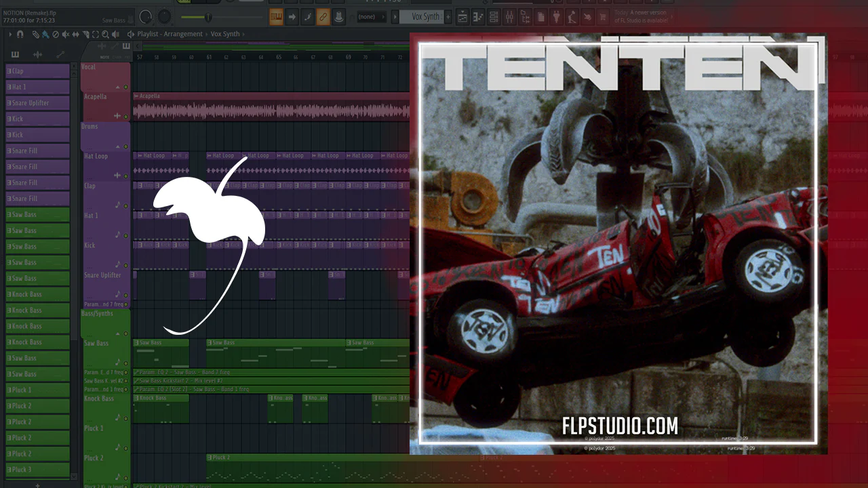Viewport: 868px width, 488px height.
Task: Select Snare Uplifter in the picker list
Action: 37,103
